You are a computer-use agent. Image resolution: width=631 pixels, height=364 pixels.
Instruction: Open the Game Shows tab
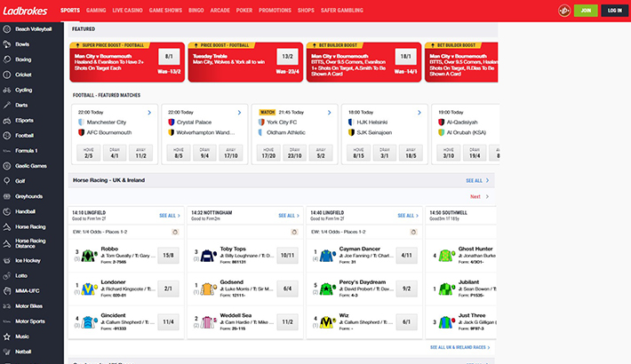tap(165, 11)
